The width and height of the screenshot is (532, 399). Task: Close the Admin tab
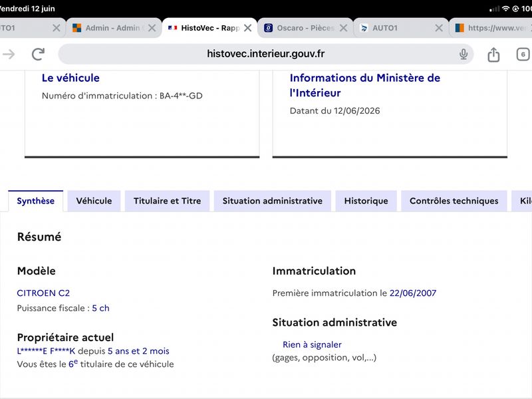tap(152, 28)
